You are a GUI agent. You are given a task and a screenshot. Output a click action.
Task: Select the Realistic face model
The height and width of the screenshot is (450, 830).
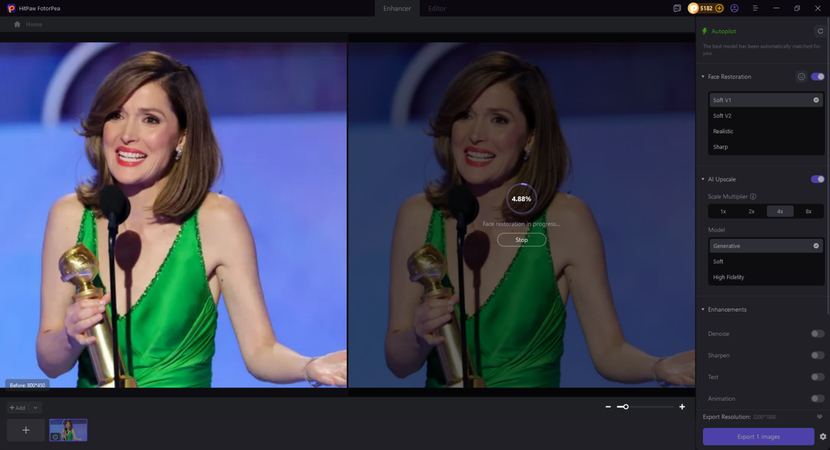click(x=766, y=131)
